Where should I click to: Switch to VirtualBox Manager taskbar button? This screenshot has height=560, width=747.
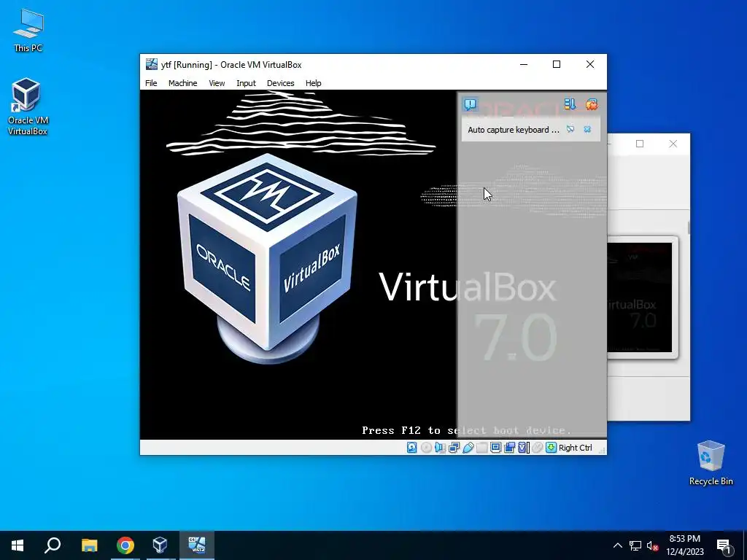160,545
